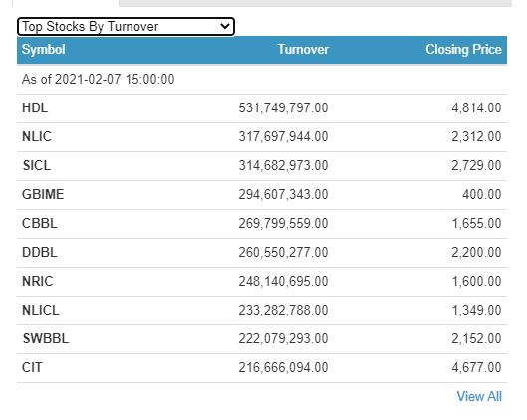Select the HDL stock symbol

pos(35,108)
